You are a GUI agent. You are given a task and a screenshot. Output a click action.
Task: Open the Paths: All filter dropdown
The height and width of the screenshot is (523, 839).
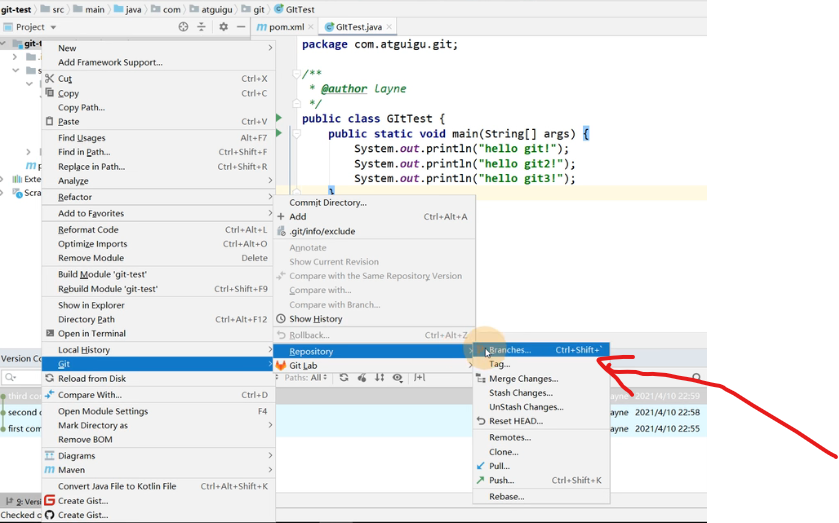(305, 378)
